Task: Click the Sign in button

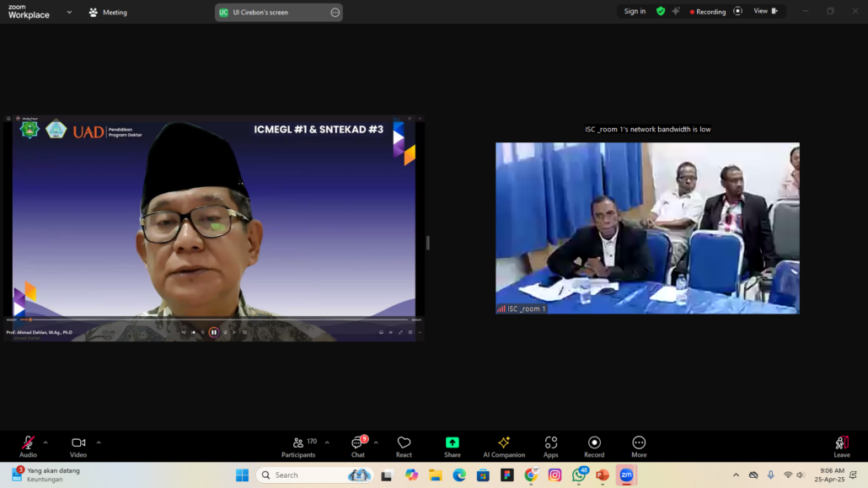Action: click(x=635, y=12)
